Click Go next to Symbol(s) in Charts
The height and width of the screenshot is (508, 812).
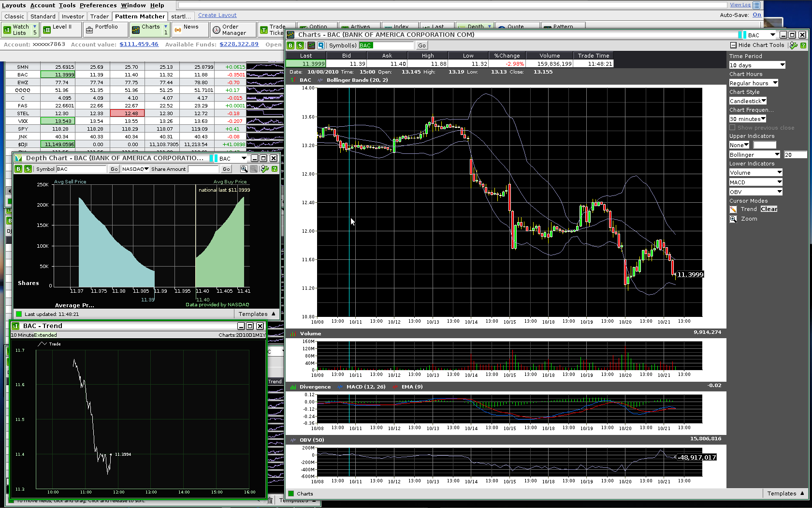(422, 45)
